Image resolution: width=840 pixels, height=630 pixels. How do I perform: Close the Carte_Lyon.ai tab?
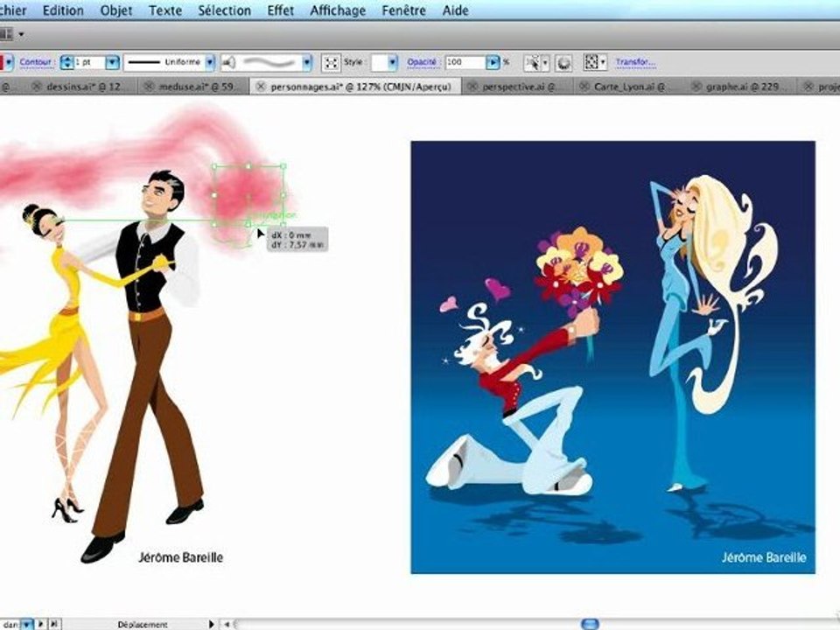[584, 87]
